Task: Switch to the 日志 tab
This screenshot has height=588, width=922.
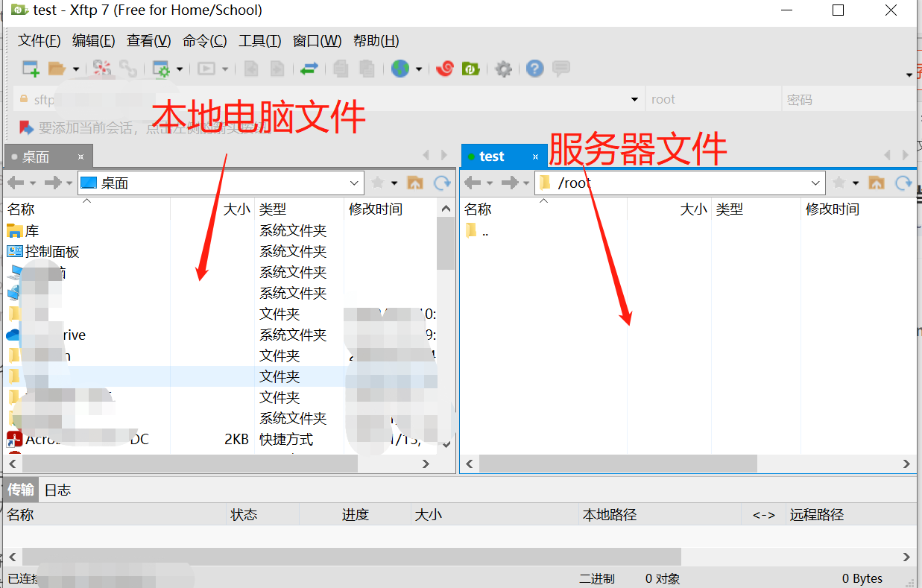Action: (57, 490)
